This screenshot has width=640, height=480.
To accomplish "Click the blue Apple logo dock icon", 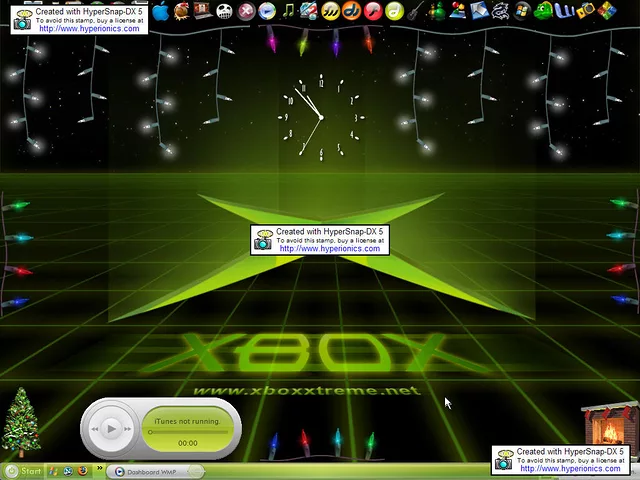I will (x=161, y=11).
